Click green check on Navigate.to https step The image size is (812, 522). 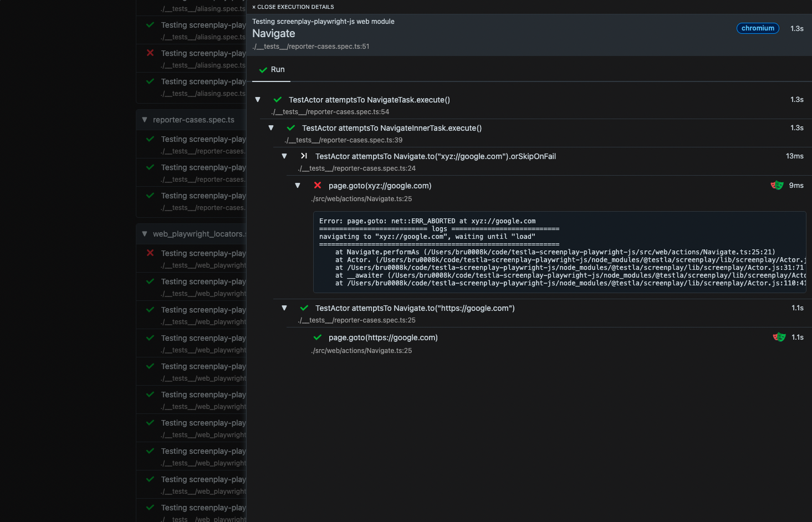[304, 308]
